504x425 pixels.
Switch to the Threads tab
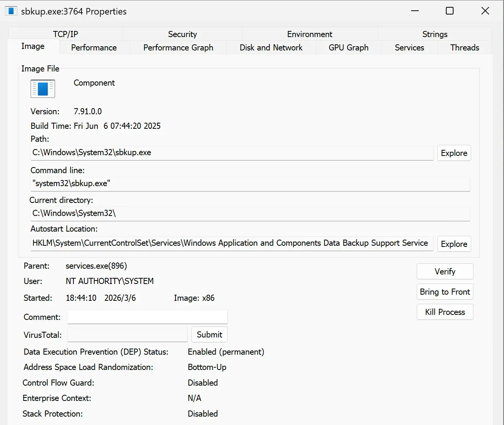click(x=464, y=48)
